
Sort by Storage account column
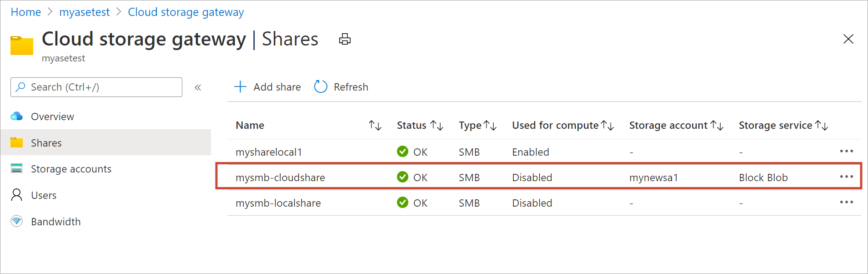[717, 125]
